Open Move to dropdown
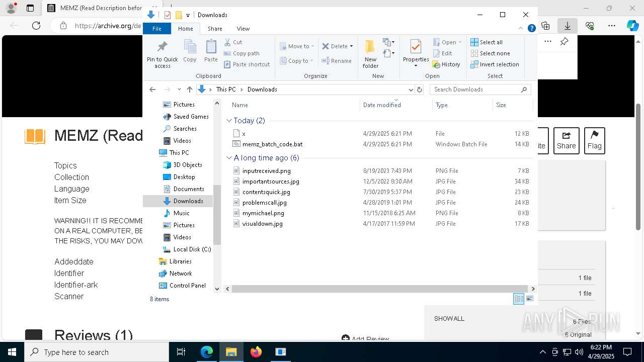644x362 pixels. point(297,46)
